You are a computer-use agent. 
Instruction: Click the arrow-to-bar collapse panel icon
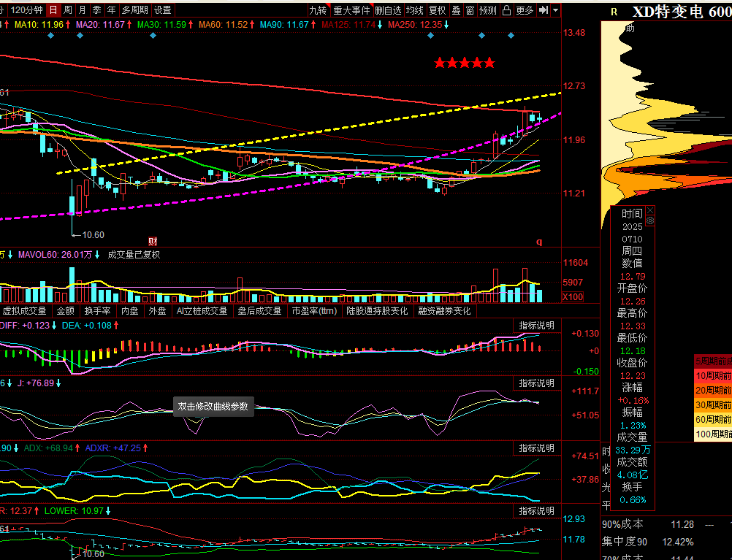pyautogui.click(x=543, y=9)
